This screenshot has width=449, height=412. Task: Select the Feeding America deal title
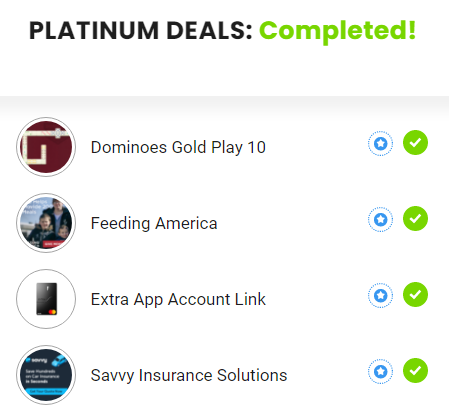click(154, 223)
